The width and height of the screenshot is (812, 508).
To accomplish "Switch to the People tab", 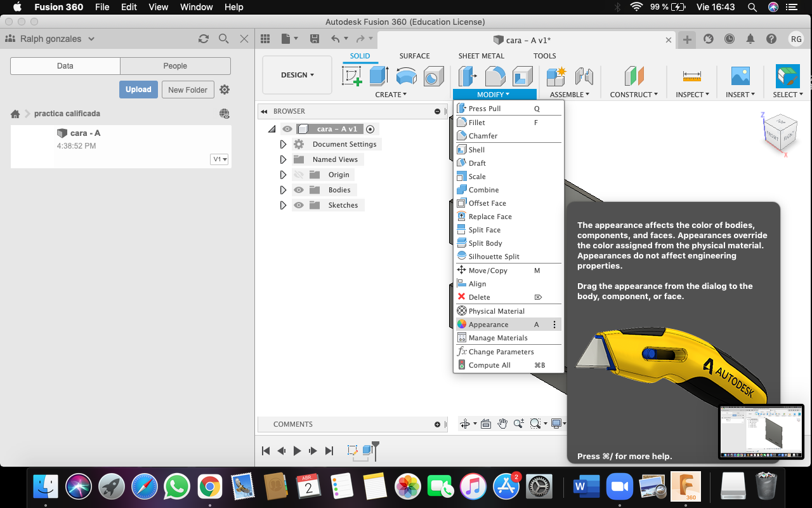I will tap(175, 66).
